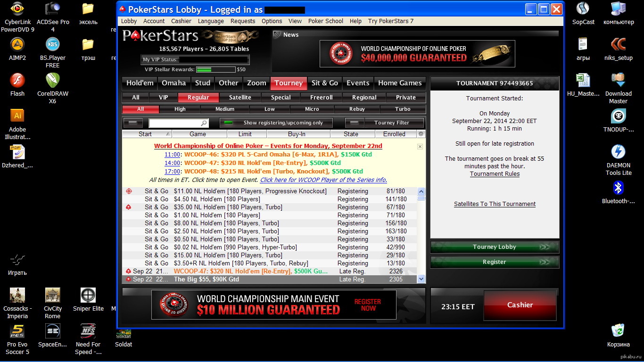
Task: Open the эксель folder icon
Action: [88, 9]
